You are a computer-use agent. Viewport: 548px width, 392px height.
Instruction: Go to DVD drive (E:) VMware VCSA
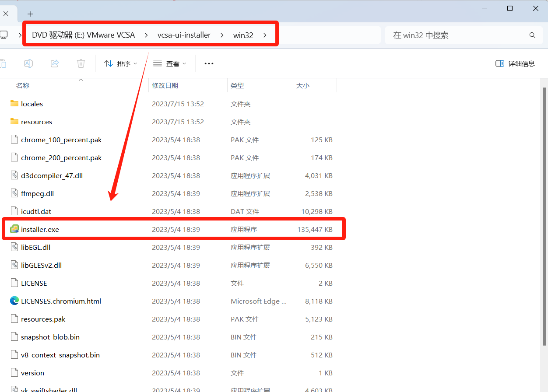[x=83, y=35]
